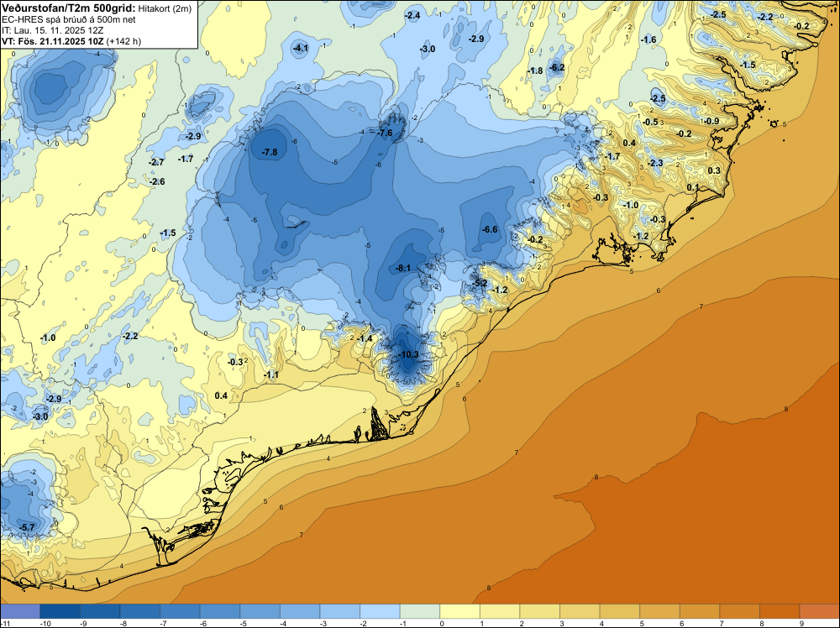Pick legend swatch between -8 and -7

point(139,611)
